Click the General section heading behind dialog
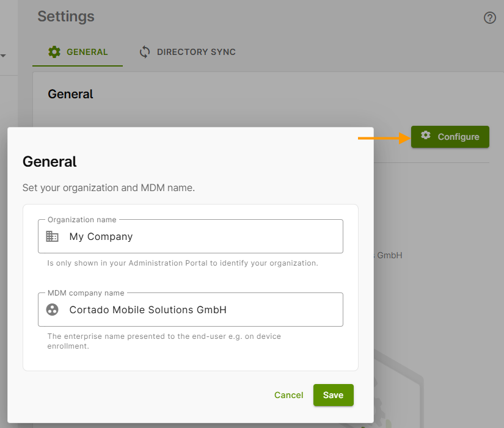 (x=70, y=94)
